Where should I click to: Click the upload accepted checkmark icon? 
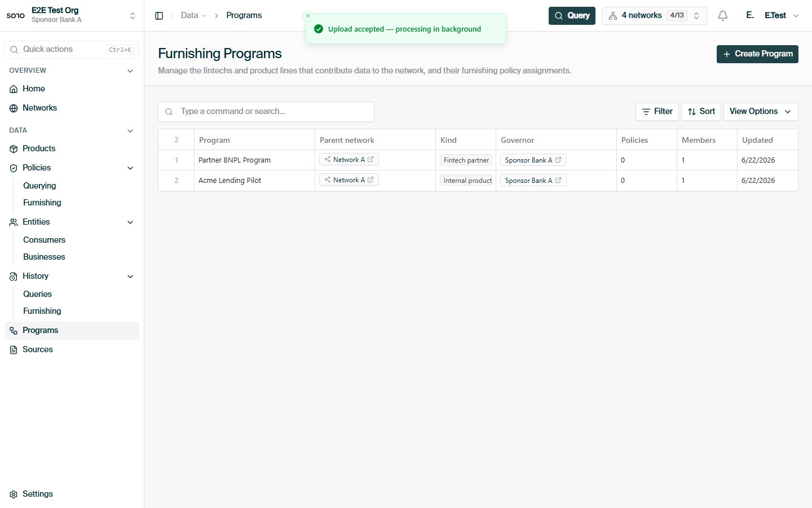pyautogui.click(x=319, y=29)
